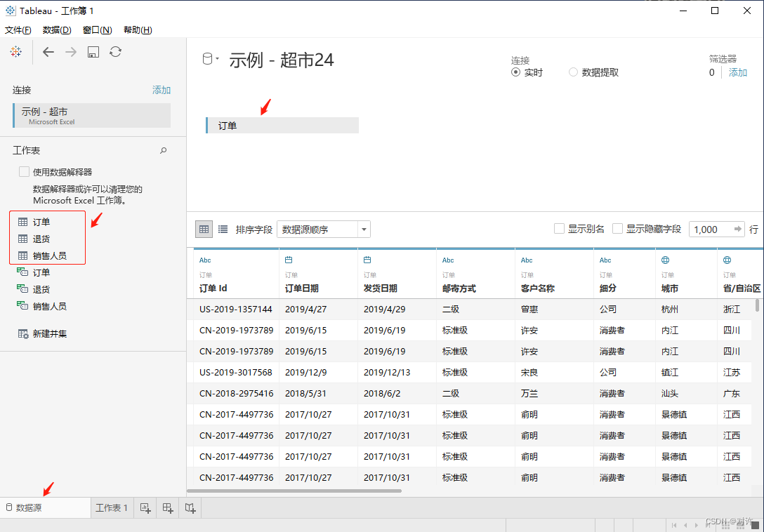Open the 帮助(H) menu
The width and height of the screenshot is (764, 532).
click(138, 30)
